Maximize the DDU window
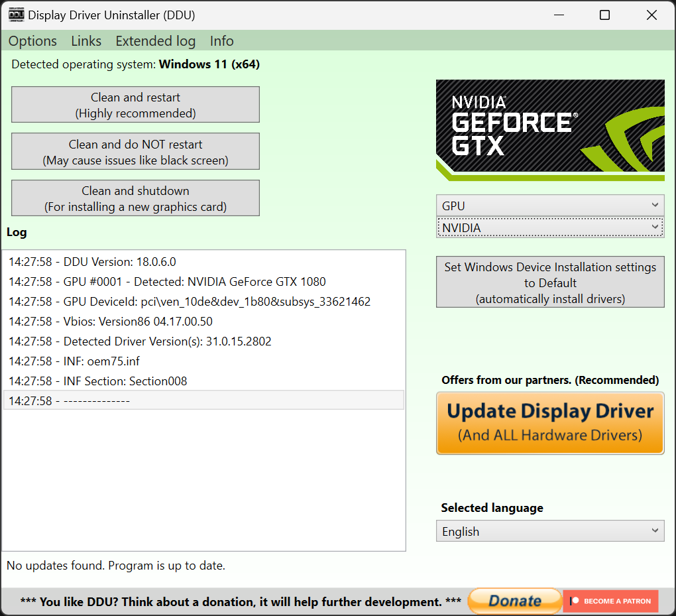Viewport: 676px width, 616px height. 605,15
